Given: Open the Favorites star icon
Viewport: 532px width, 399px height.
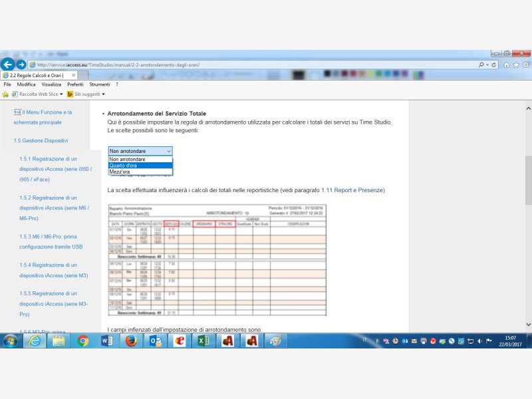Looking at the screenshot, I should point(516,65).
